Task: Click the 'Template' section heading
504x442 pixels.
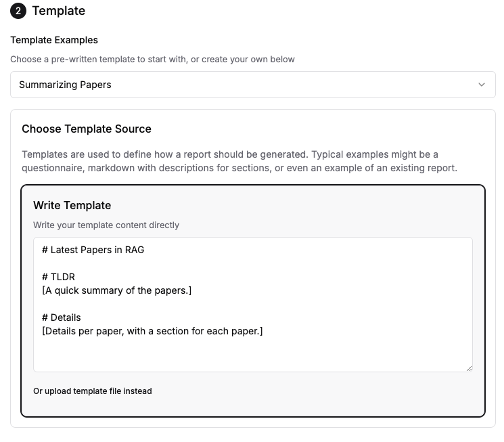Action: (58, 11)
